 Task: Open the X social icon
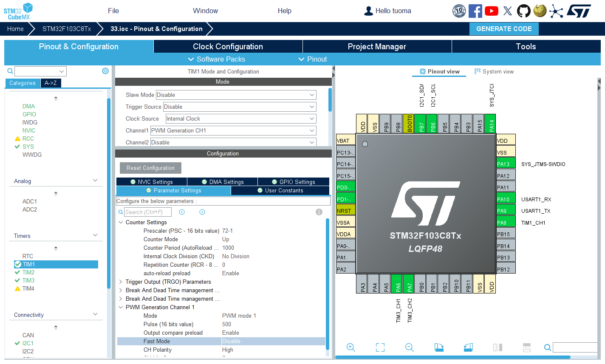click(x=508, y=11)
